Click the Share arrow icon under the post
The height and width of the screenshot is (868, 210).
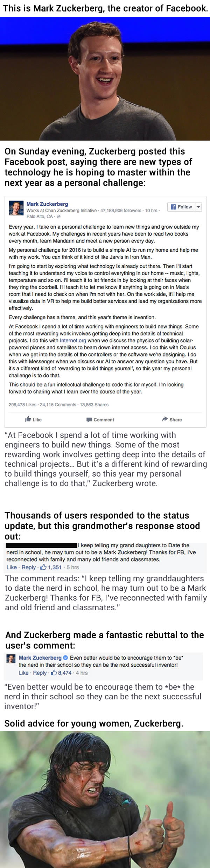pyautogui.click(x=164, y=419)
